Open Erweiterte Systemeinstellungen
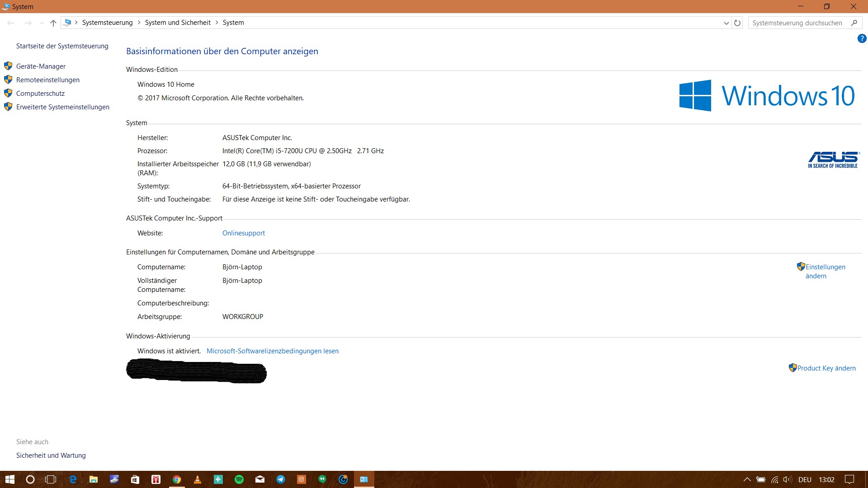 63,107
